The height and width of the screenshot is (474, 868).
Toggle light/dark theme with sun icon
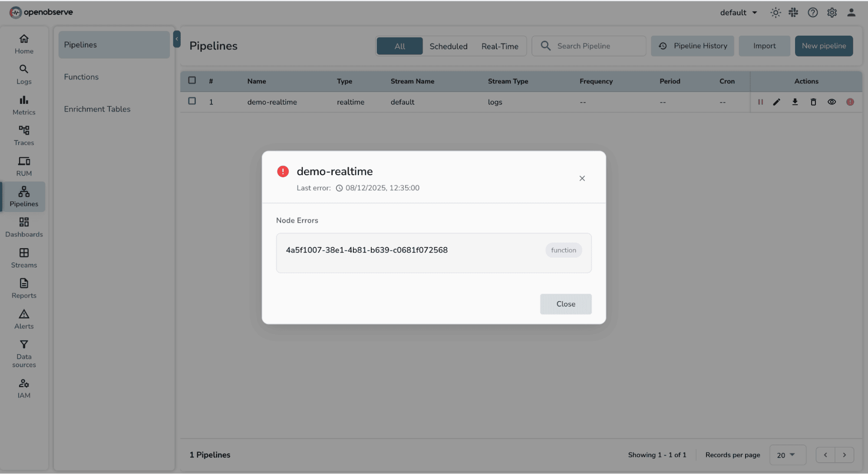(775, 13)
